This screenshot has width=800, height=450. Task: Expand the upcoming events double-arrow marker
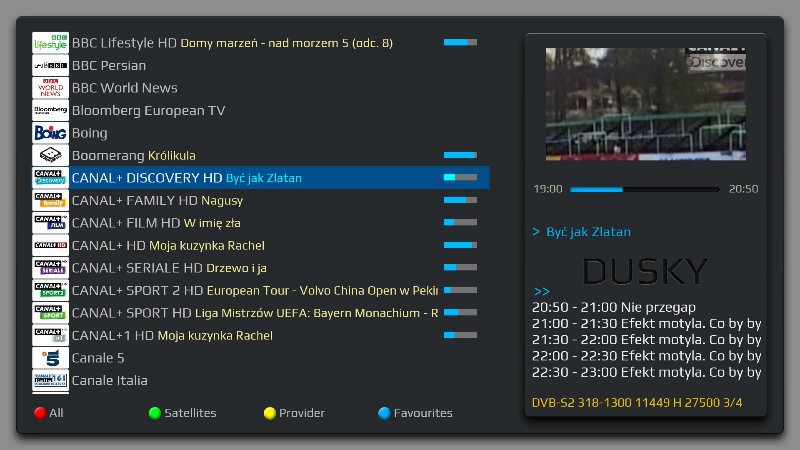541,291
